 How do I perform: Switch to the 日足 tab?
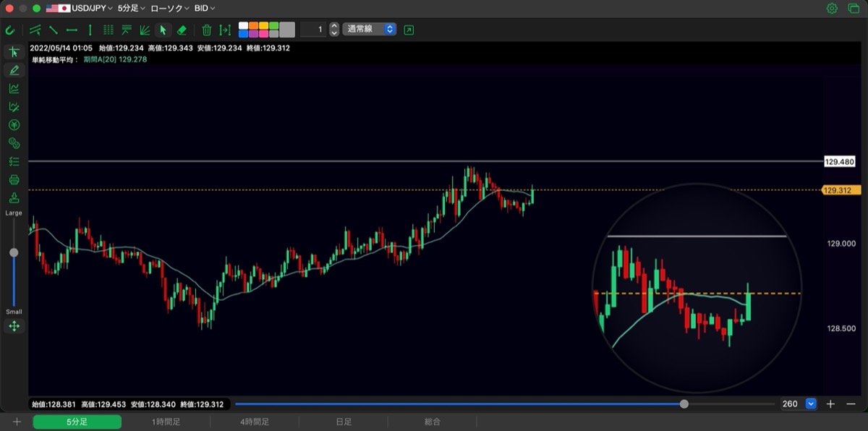pyautogui.click(x=344, y=422)
